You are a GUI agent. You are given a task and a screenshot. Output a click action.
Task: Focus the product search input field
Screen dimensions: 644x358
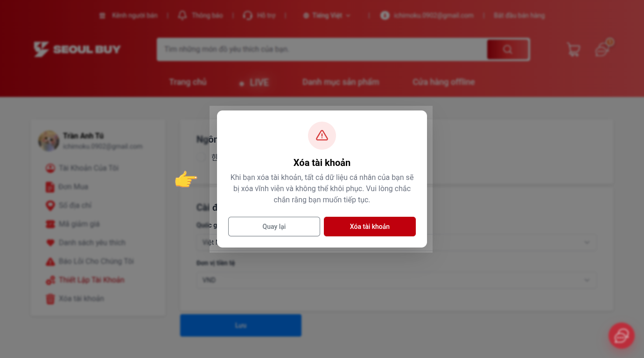[322, 49]
